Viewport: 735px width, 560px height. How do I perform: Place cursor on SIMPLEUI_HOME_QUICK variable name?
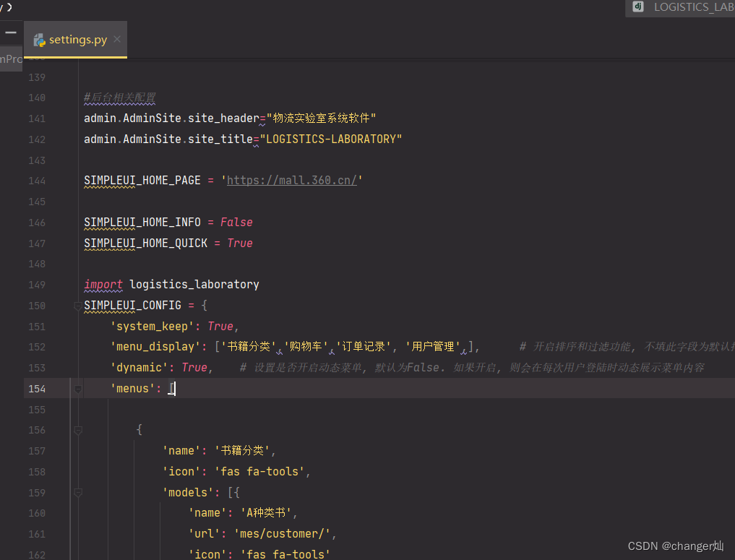[145, 244]
